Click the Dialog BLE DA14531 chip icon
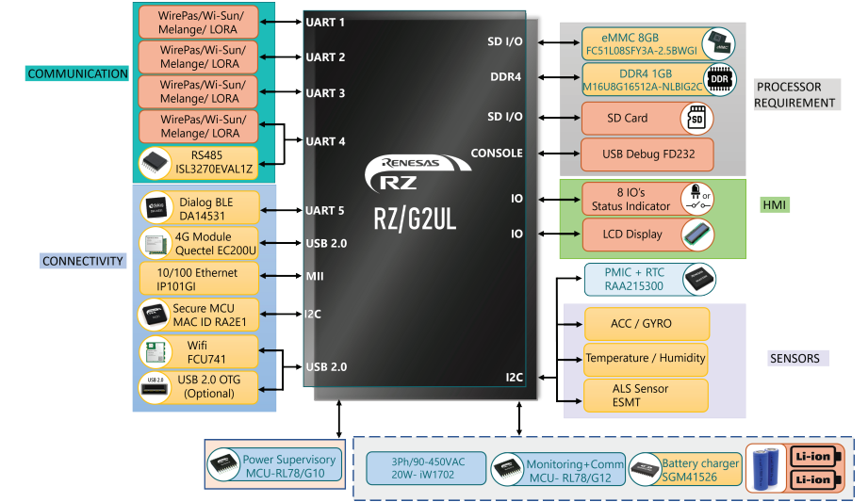868x502 pixels. click(x=156, y=207)
